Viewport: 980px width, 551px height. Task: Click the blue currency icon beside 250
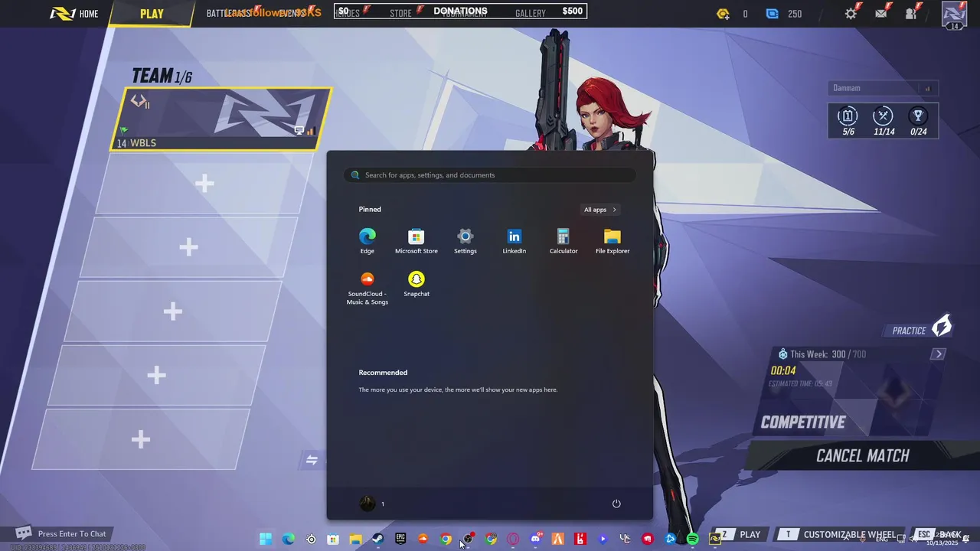[x=773, y=14]
